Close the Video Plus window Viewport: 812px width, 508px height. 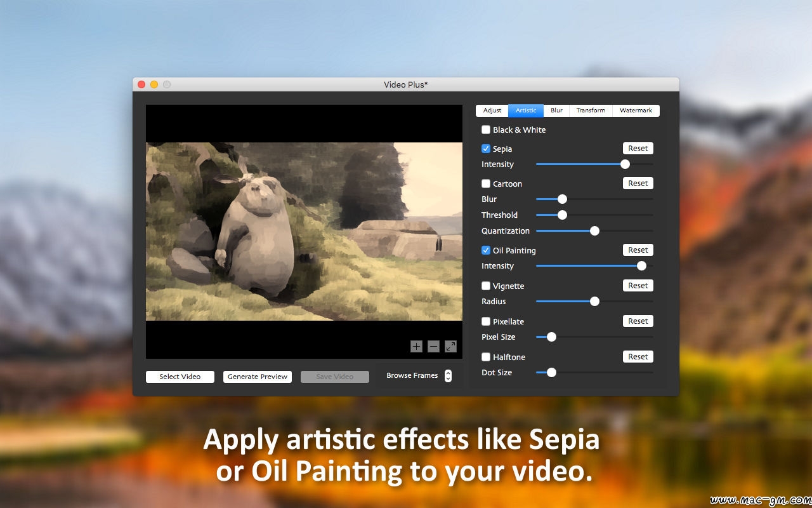tap(141, 84)
